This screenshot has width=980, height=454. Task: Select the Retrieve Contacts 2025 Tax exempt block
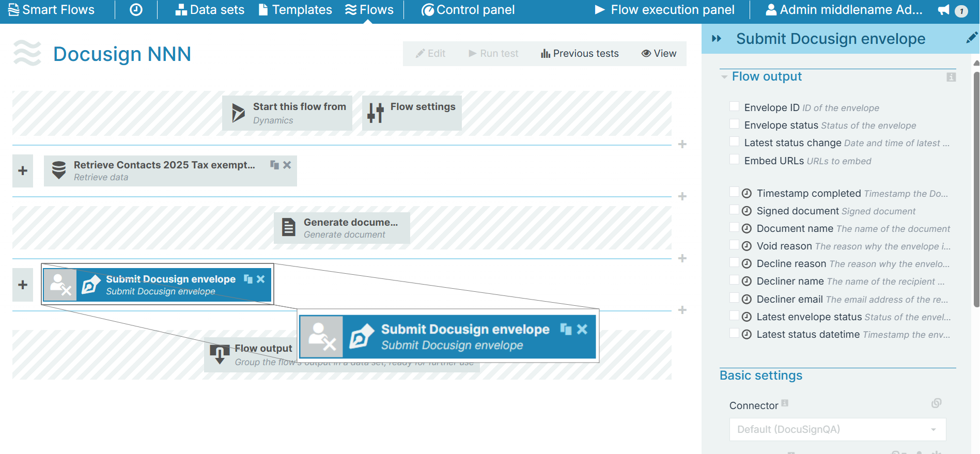coord(170,170)
